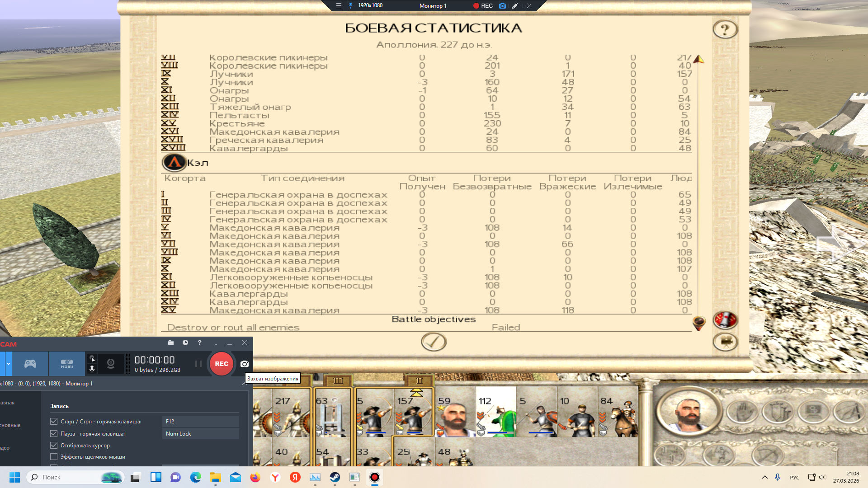Viewport: 868px width, 488px height.
Task: Click the F12 hotkey input field
Action: pyautogui.click(x=200, y=421)
